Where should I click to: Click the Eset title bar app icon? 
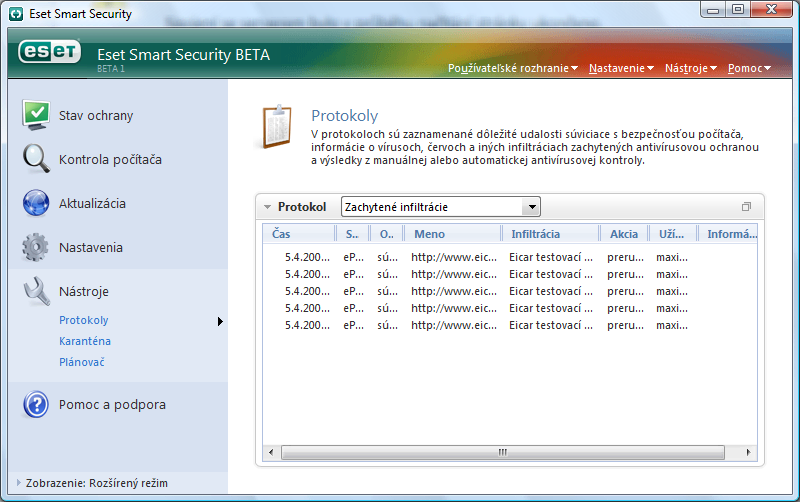click(16, 14)
